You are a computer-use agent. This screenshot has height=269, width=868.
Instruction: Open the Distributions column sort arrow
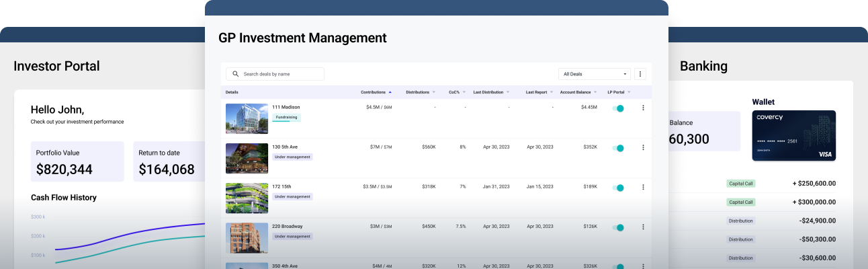434,92
